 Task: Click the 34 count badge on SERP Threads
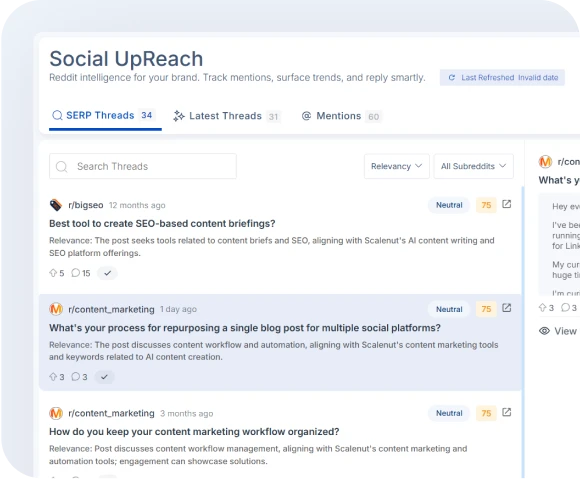click(x=146, y=115)
